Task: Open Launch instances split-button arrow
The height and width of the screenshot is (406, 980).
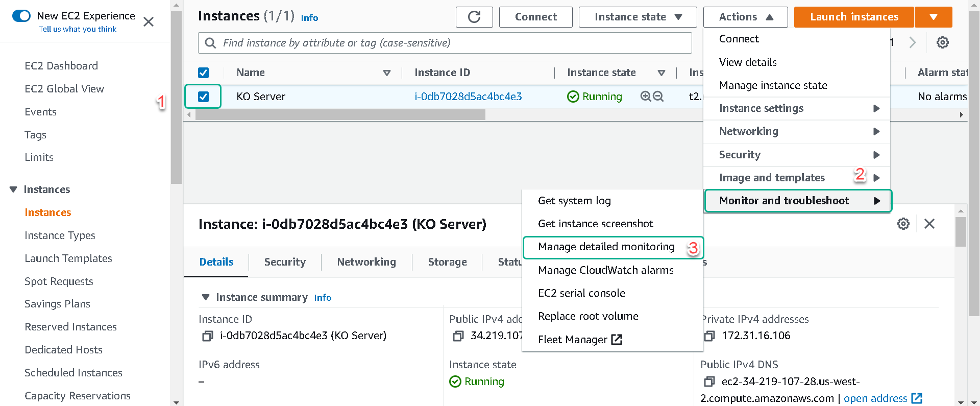Action: click(934, 17)
